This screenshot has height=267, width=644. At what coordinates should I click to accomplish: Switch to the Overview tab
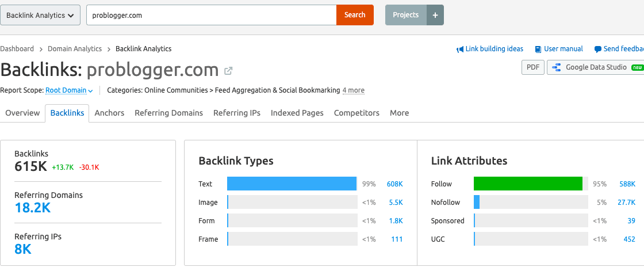pyautogui.click(x=22, y=113)
